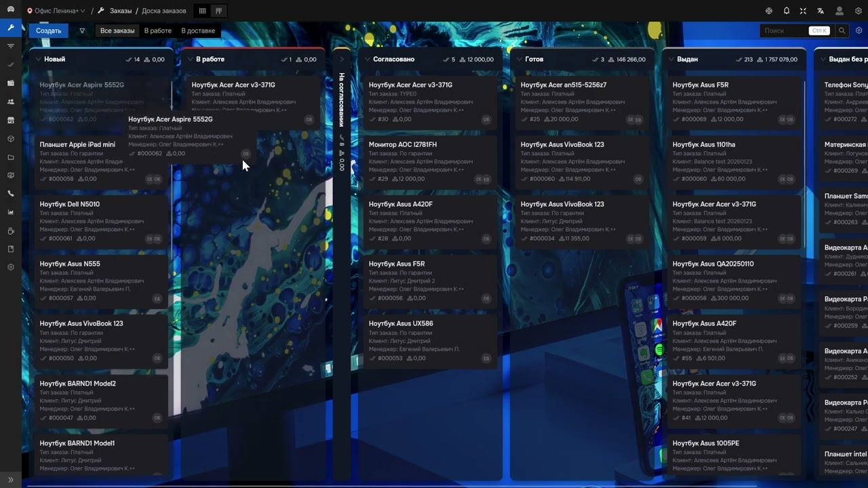The height and width of the screenshot is (488, 868).
Task: Open the chat messages icon in sidebar
Action: click(x=10, y=176)
